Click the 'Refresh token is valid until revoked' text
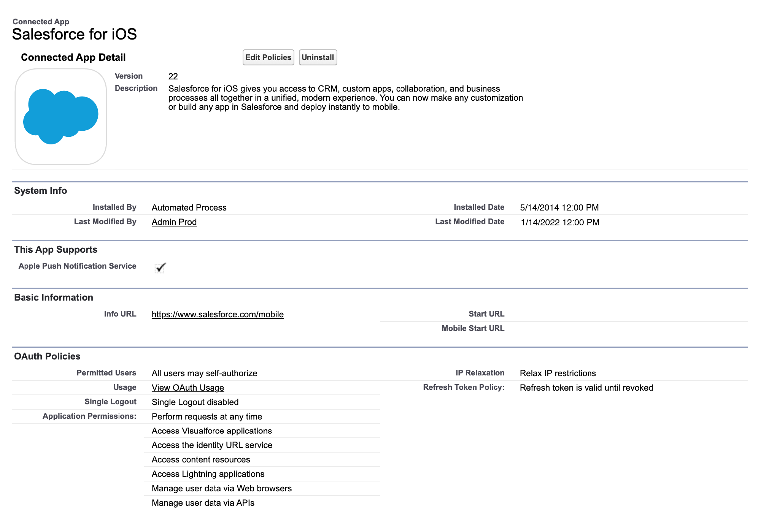 click(x=586, y=388)
